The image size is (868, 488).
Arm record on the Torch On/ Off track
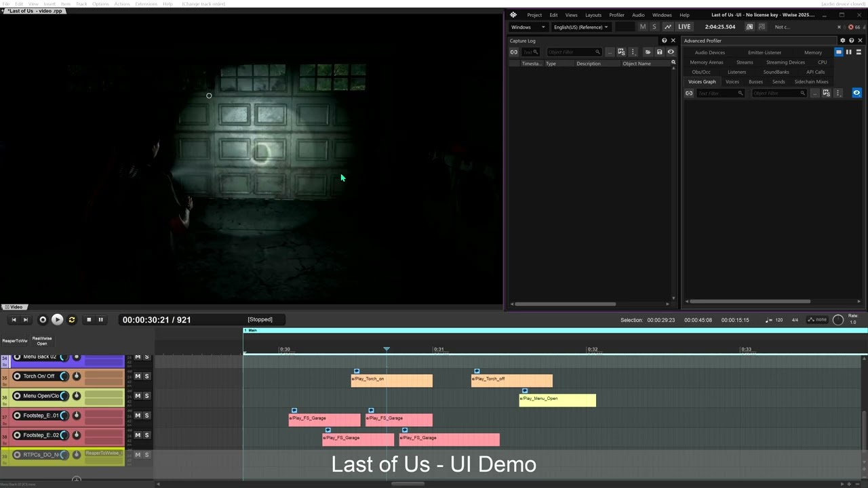17,376
